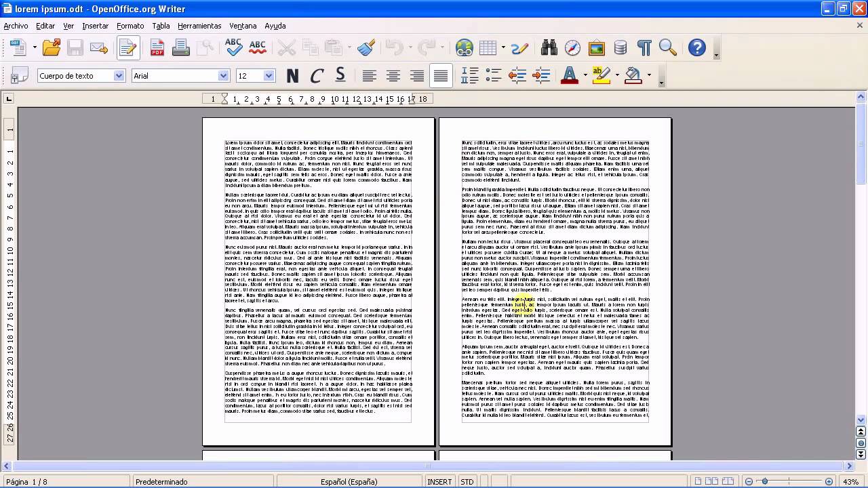Apply Font Color red A

[x=570, y=75]
